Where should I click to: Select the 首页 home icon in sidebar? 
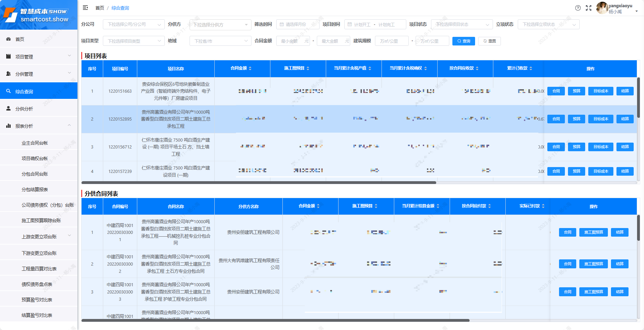pyautogui.click(x=9, y=39)
